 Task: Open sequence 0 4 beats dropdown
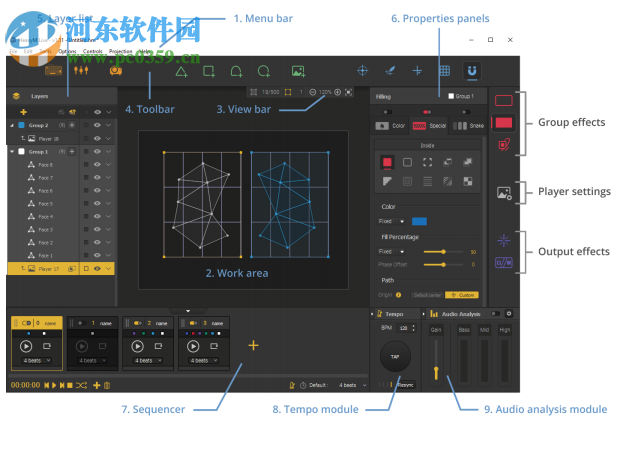(37, 360)
